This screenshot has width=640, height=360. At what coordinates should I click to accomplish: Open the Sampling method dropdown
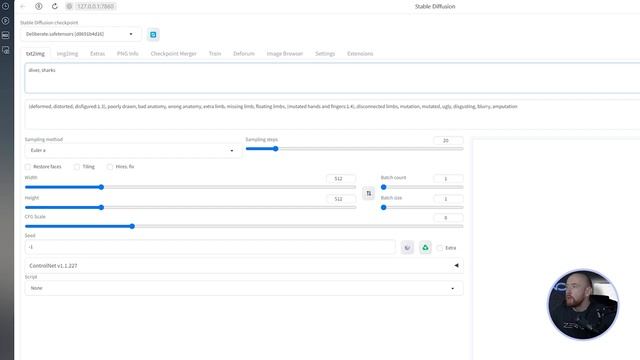[x=133, y=151]
